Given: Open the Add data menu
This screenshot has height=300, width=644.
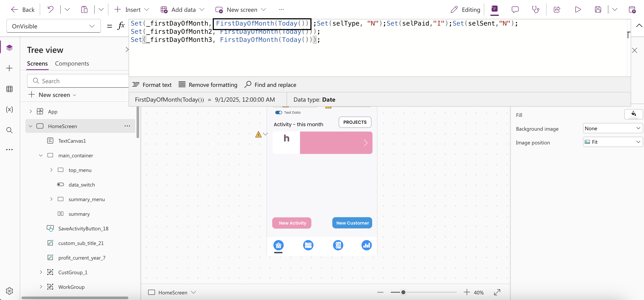Looking at the screenshot, I should [182, 9].
